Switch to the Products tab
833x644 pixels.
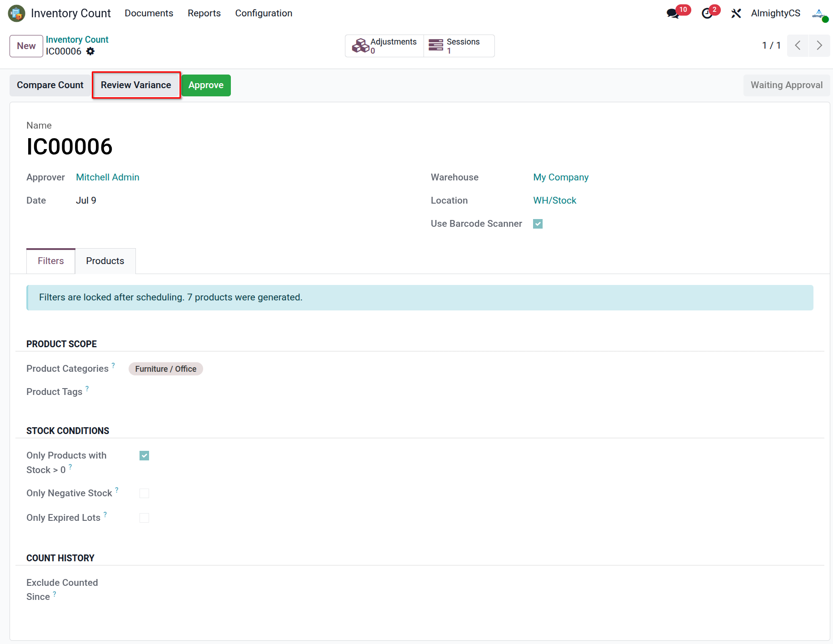pos(105,261)
